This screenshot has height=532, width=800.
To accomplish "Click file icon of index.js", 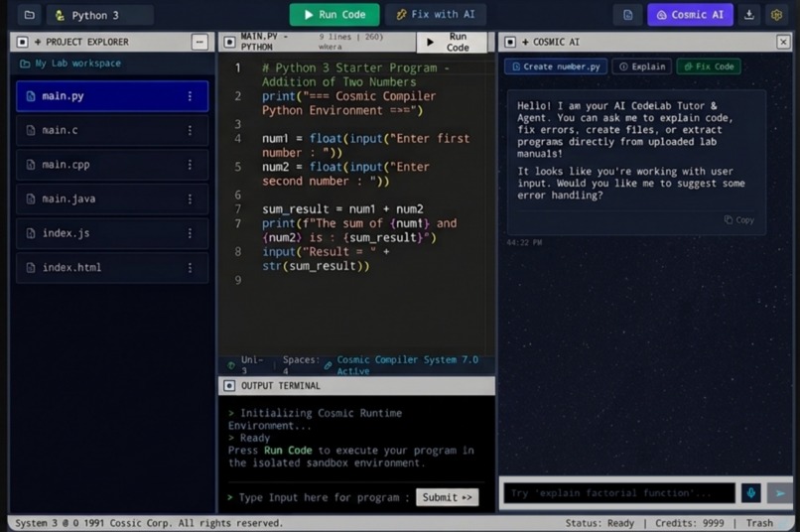I will point(31,233).
